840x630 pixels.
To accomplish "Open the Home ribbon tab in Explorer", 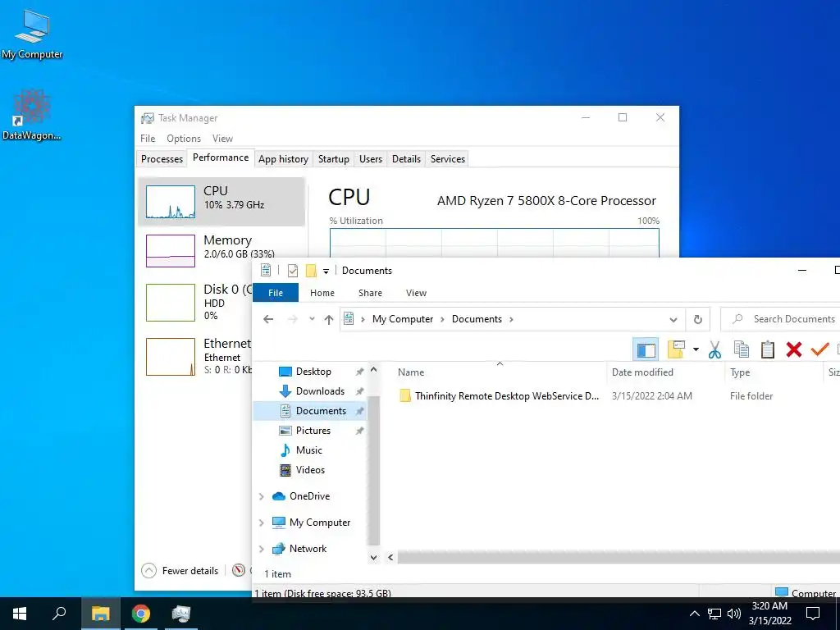I will [322, 293].
